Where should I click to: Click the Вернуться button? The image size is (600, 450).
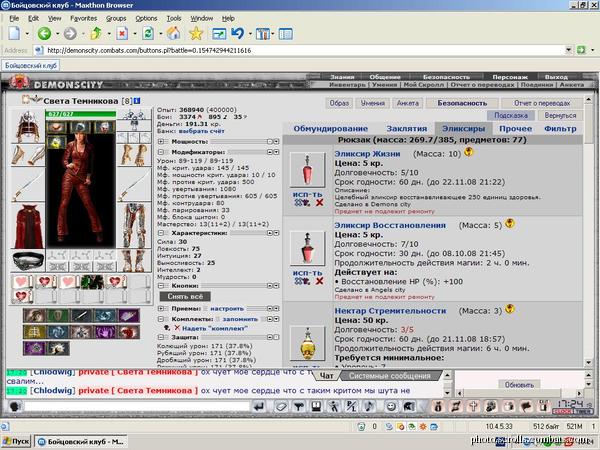click(x=560, y=115)
